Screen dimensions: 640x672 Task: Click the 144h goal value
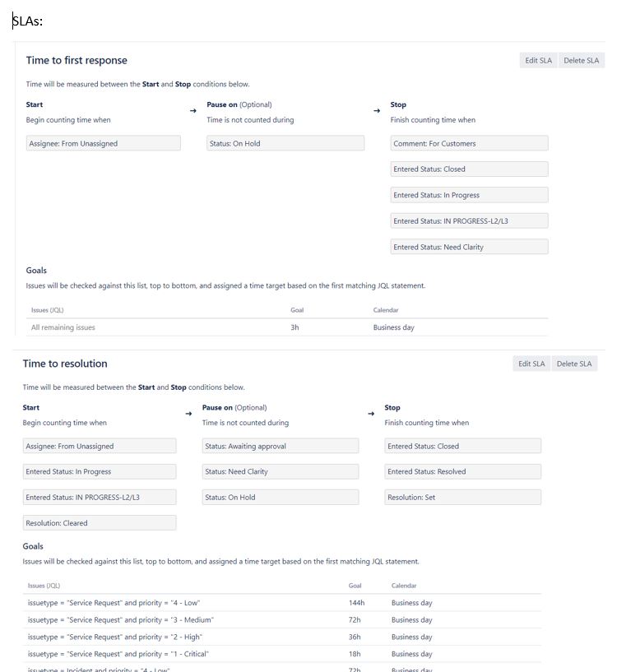[357, 603]
